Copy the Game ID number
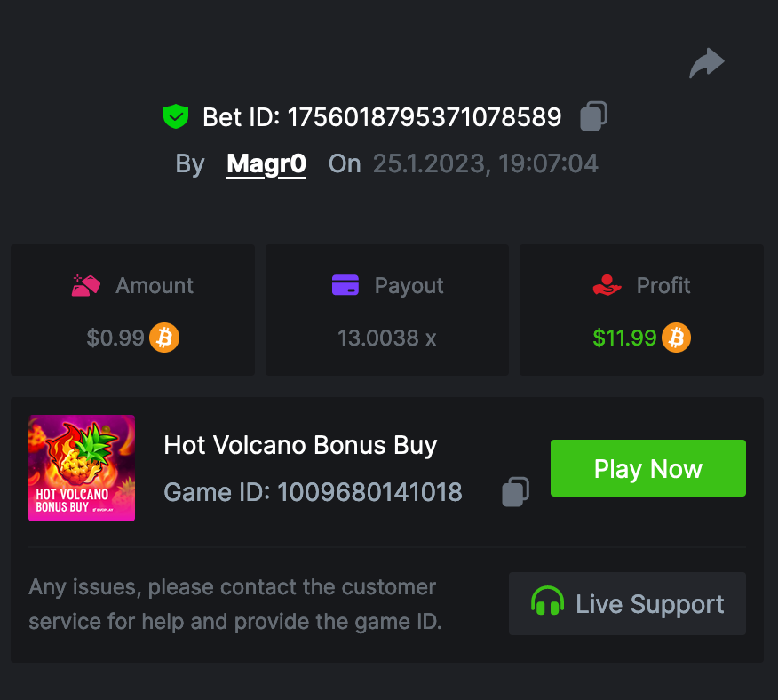 tap(516, 491)
